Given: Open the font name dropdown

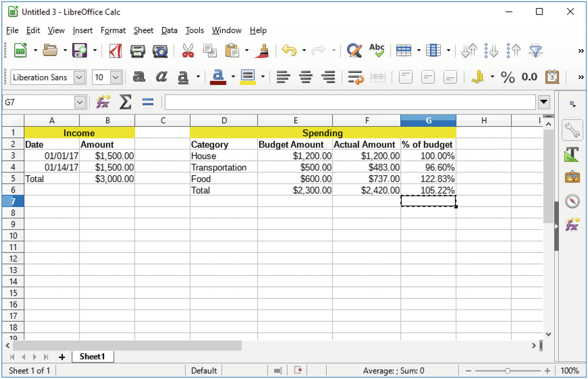Looking at the screenshot, I should pyautogui.click(x=79, y=77).
